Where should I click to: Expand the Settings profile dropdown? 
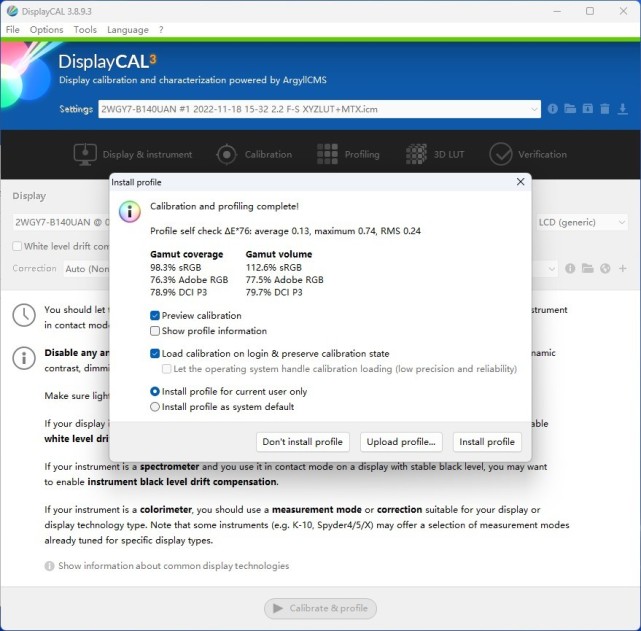(x=533, y=109)
